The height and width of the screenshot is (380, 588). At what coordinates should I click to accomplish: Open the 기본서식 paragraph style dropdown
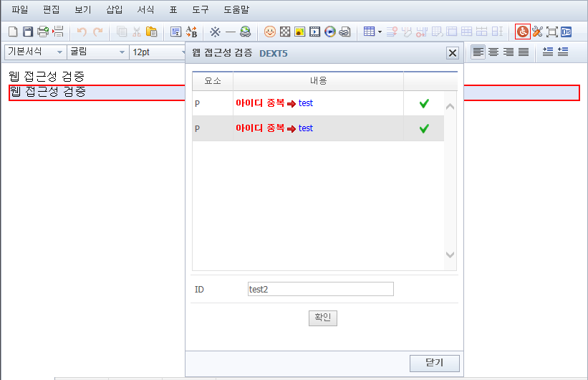(34, 52)
